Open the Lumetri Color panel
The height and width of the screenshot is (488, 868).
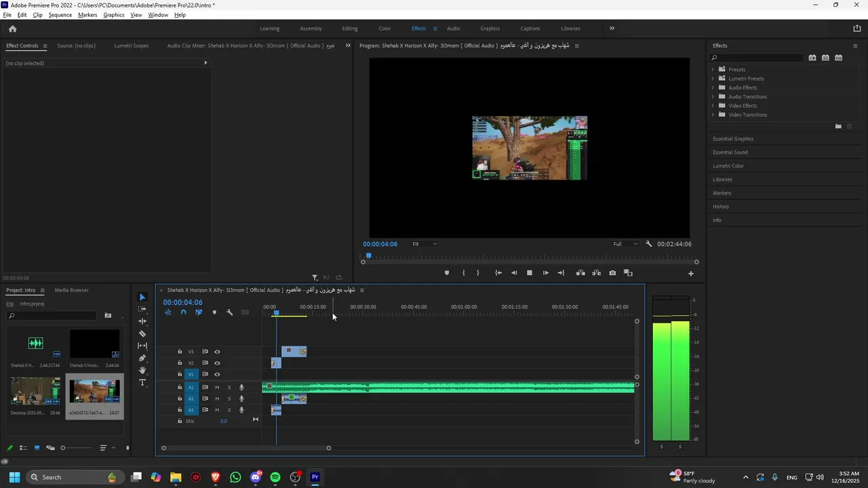click(728, 166)
